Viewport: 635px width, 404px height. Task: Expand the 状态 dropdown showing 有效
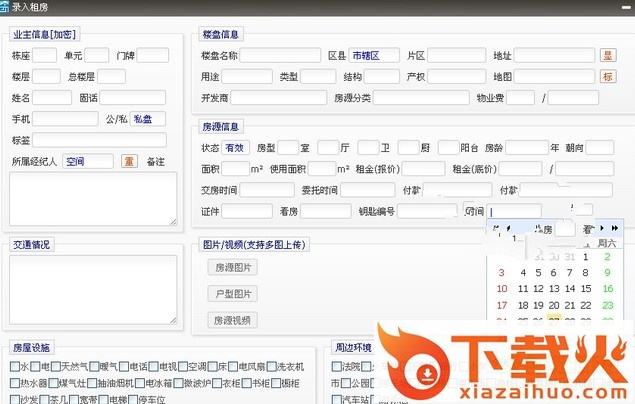235,148
